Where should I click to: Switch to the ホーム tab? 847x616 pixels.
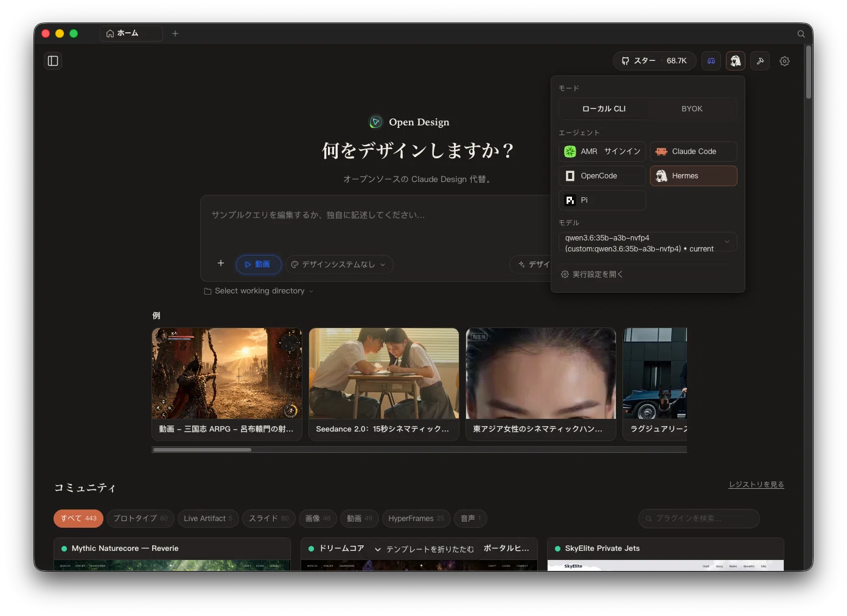click(x=131, y=33)
